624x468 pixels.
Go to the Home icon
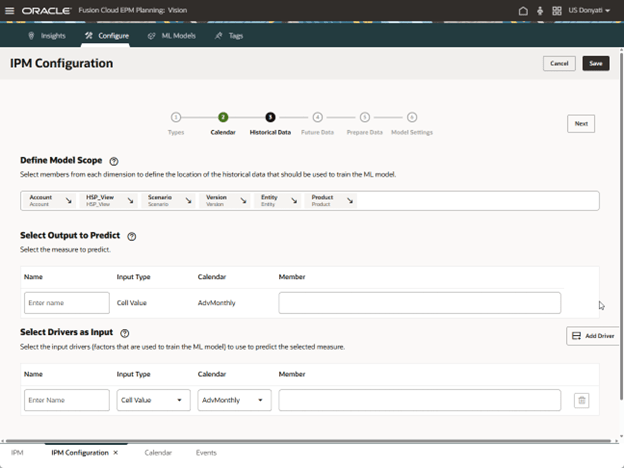[522, 10]
